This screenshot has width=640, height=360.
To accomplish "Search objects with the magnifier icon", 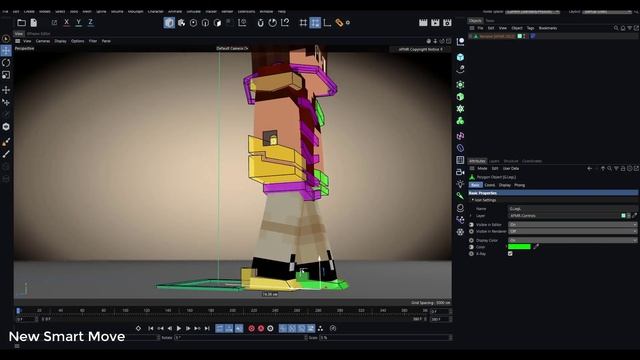I will pyautogui.click(x=616, y=28).
